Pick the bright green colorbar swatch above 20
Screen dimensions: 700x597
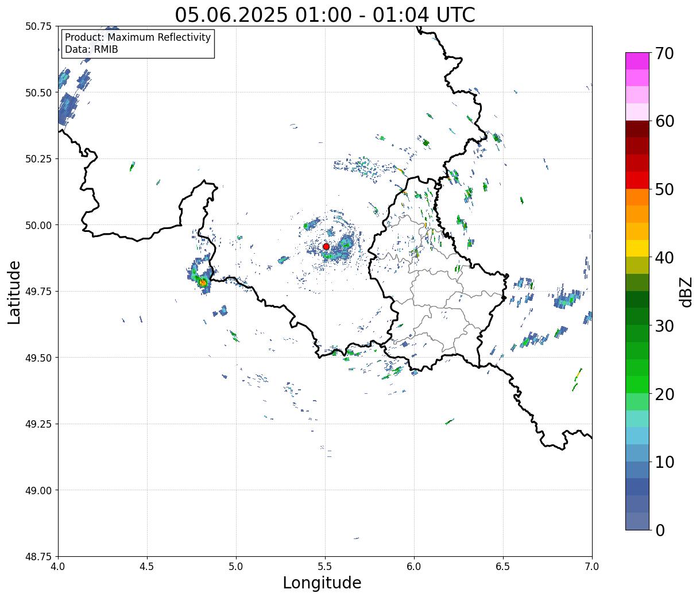point(637,385)
